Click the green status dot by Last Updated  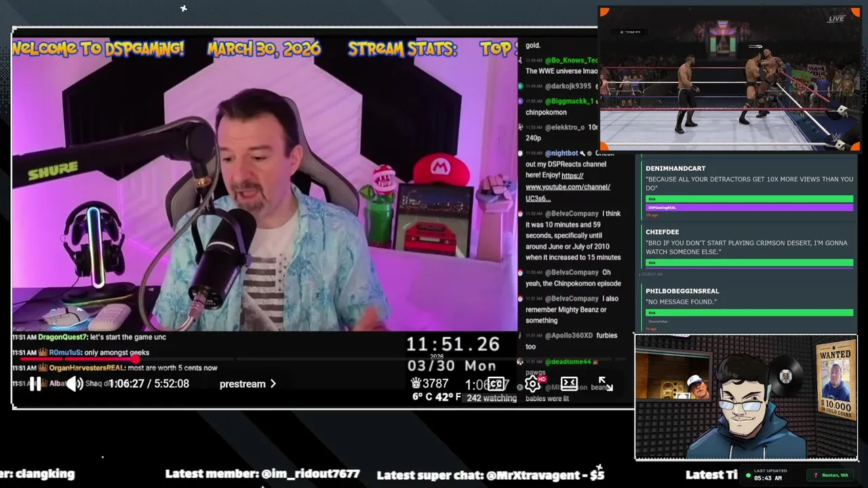coord(748,475)
